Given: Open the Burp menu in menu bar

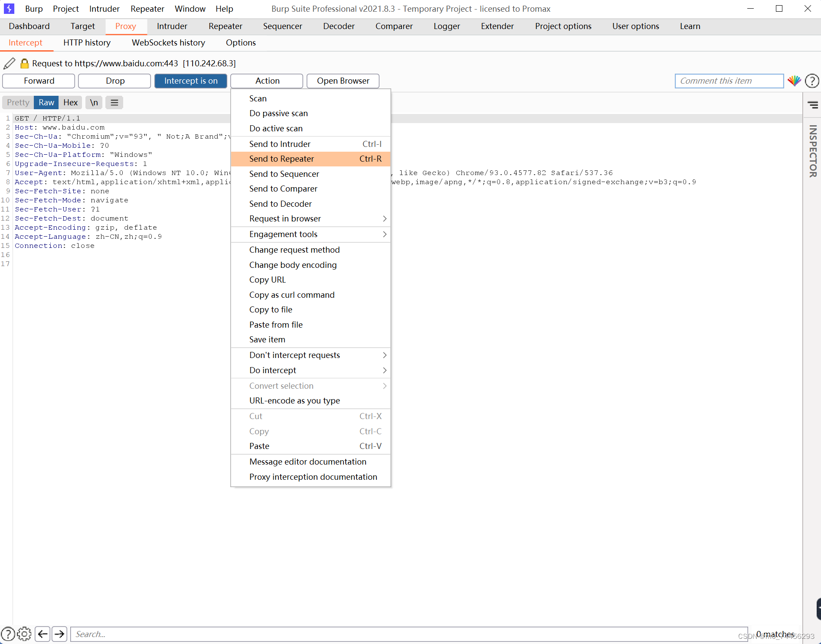Looking at the screenshot, I should pos(34,9).
